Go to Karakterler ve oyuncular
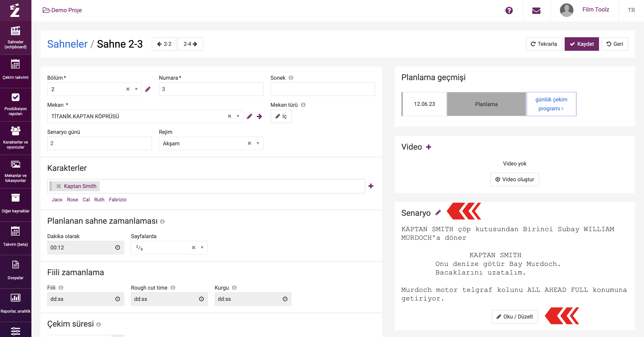Screen dimensions: 644x337 point(16,138)
